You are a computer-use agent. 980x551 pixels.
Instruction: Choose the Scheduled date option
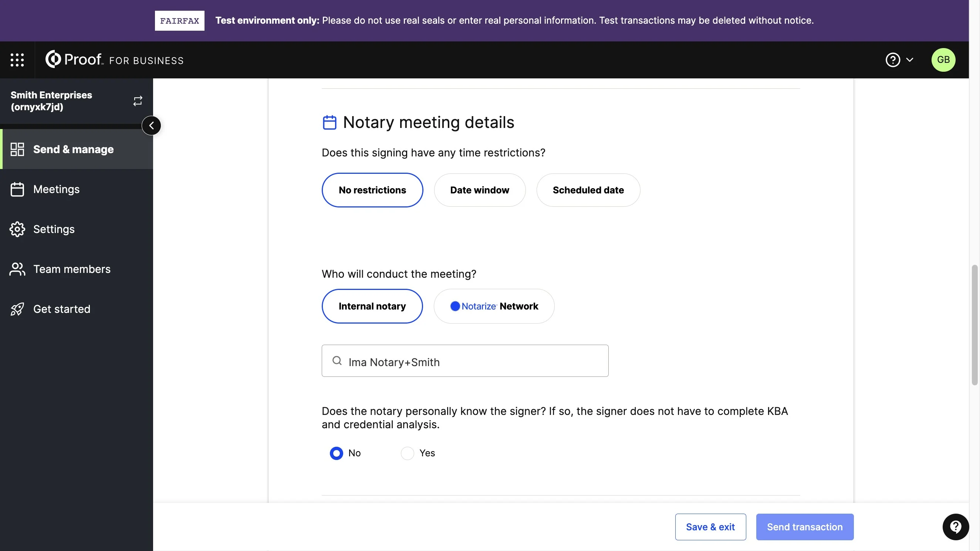[x=588, y=190]
